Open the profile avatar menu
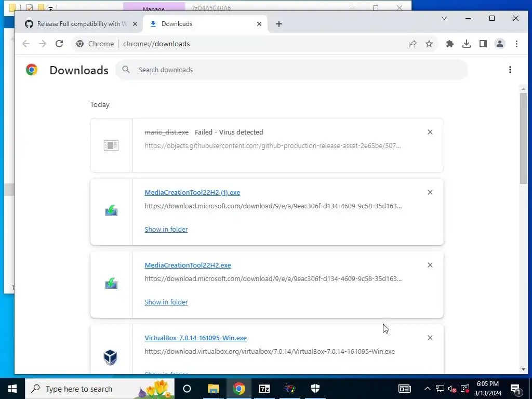Viewport: 532px width, 399px height. click(x=500, y=44)
